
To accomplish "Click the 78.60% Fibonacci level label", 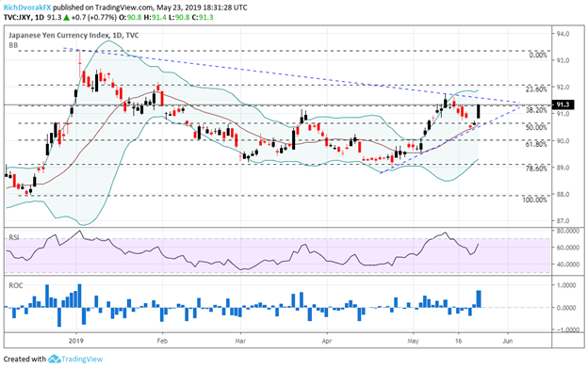I will (536, 168).
